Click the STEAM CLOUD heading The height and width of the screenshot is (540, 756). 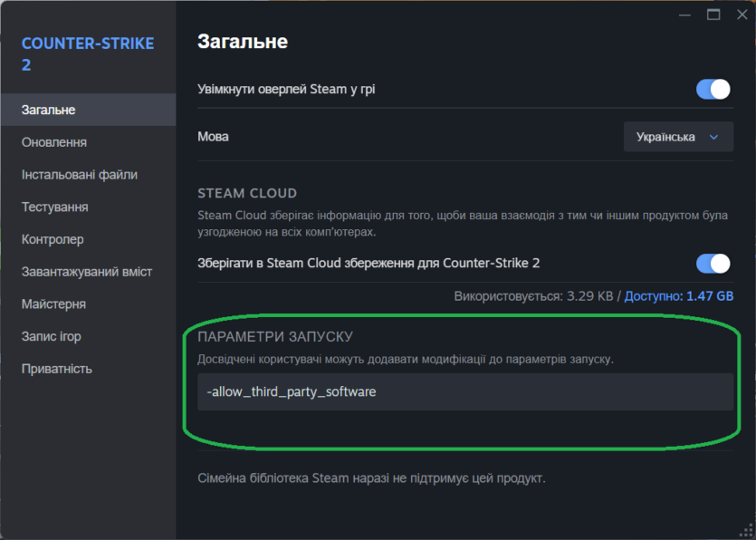tap(247, 193)
